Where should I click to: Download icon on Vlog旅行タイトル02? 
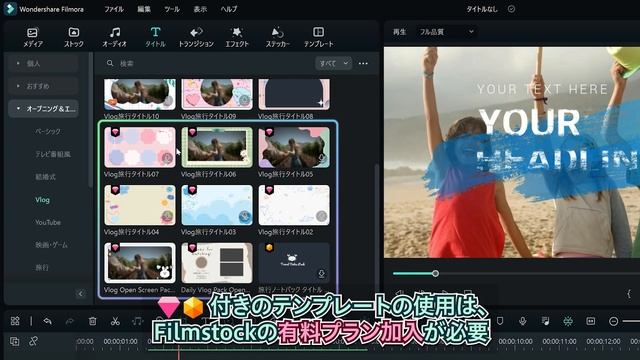click(322, 216)
